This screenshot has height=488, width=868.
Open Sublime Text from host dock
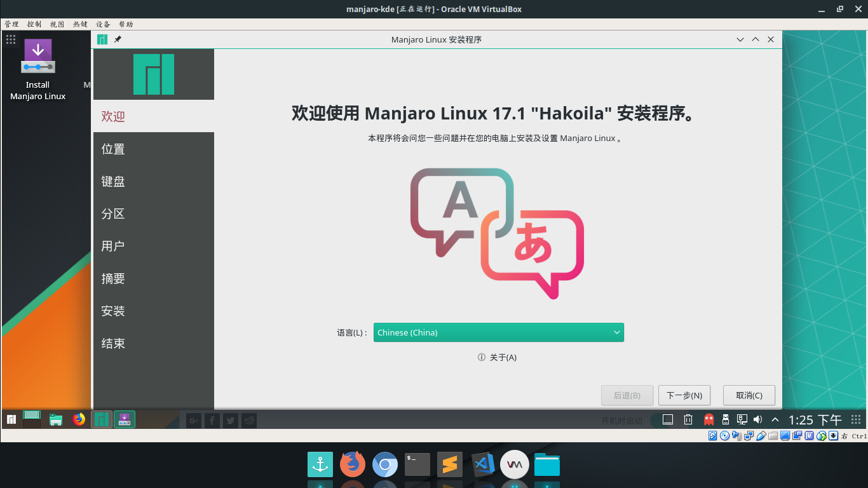450,464
